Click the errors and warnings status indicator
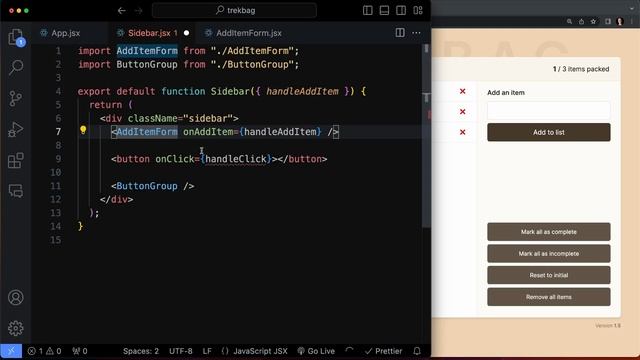The height and width of the screenshot is (360, 640). pos(44,351)
